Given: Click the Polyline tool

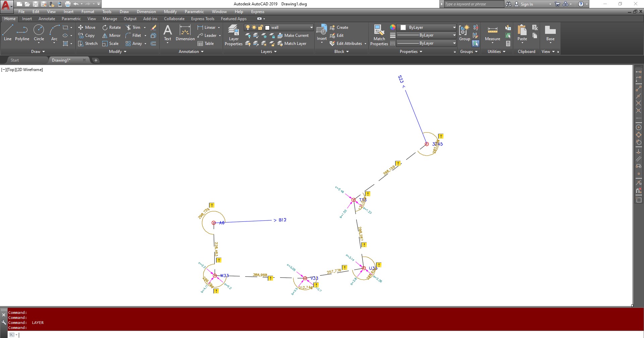Looking at the screenshot, I should coord(22,33).
